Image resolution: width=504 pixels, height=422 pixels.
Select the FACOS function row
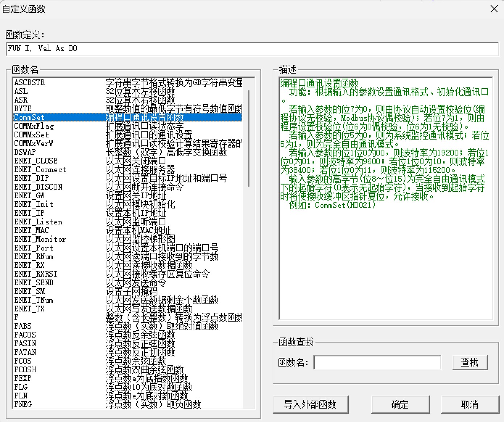(128, 335)
